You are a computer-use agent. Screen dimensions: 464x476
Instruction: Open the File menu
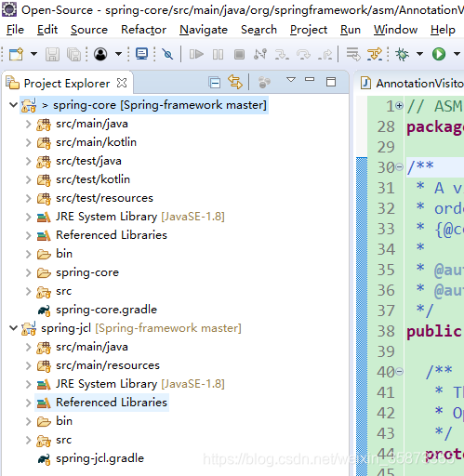click(x=15, y=30)
